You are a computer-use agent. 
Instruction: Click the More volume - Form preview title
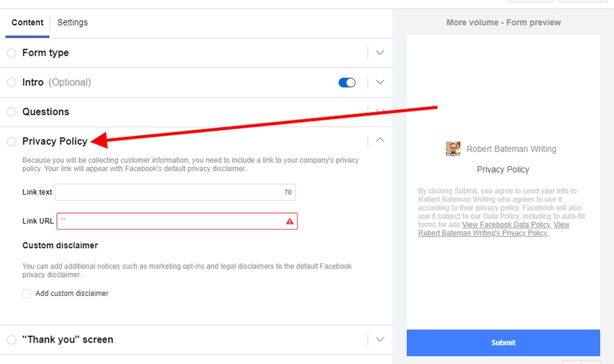(x=503, y=23)
